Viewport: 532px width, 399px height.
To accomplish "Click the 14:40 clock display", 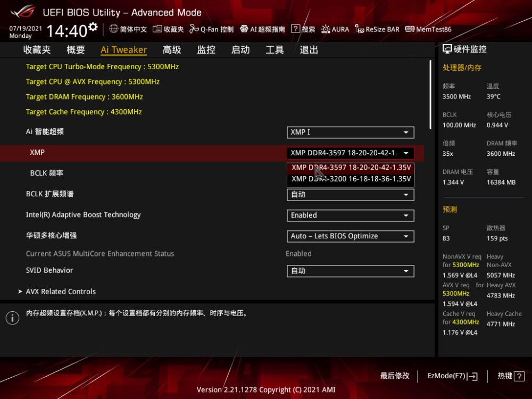I will pos(67,31).
